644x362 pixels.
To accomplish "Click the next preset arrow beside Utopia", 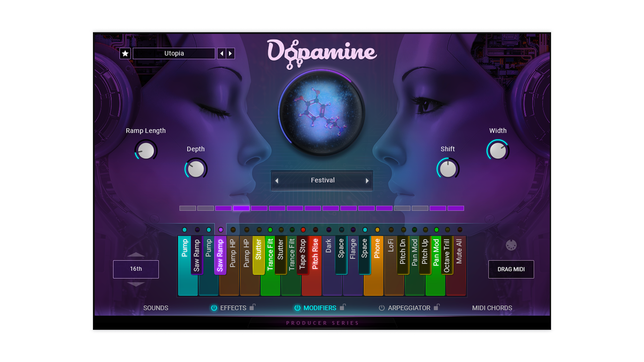I will point(230,54).
